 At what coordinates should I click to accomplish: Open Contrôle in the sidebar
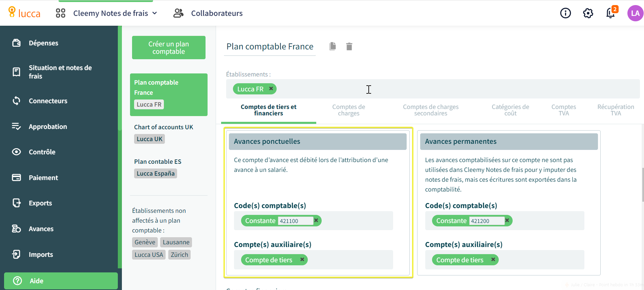[x=42, y=152]
